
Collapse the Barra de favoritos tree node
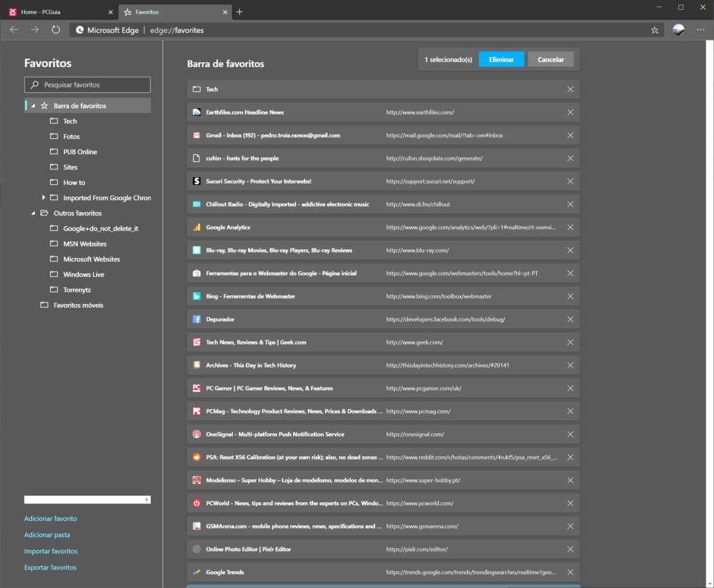tap(33, 105)
